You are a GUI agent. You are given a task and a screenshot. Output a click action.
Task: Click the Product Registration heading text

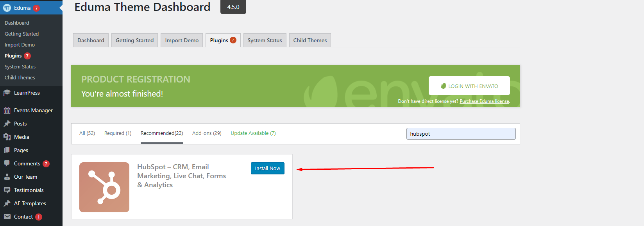pyautogui.click(x=136, y=79)
